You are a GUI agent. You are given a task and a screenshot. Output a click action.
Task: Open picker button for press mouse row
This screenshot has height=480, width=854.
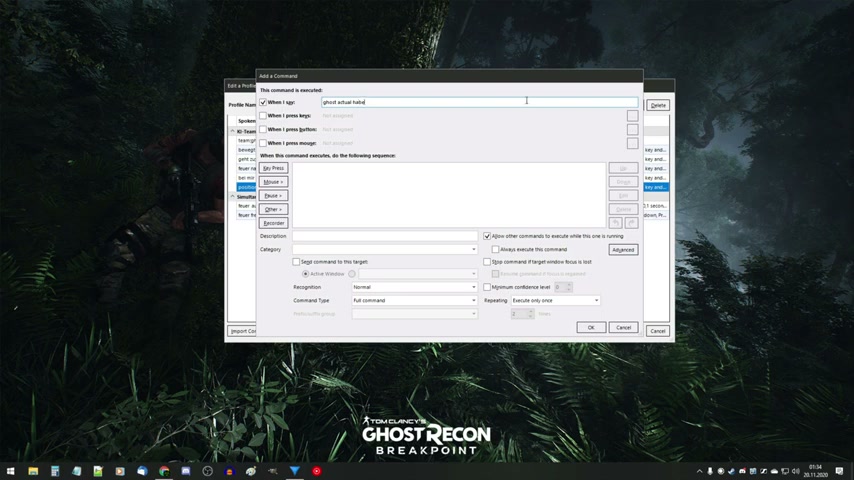coord(632,143)
